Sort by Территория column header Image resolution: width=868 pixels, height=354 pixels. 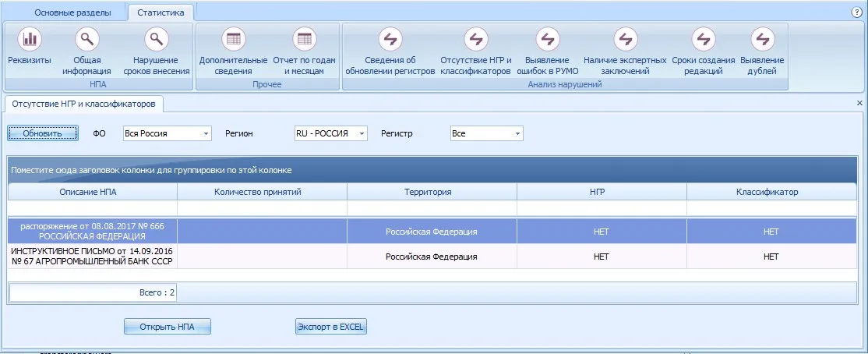pyautogui.click(x=432, y=192)
